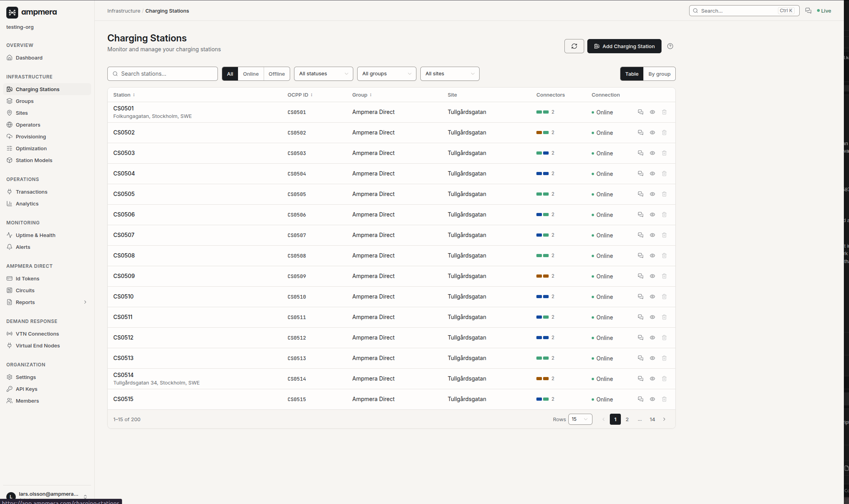The image size is (849, 504).
Task: Open the All sites dropdown
Action: coord(450,74)
